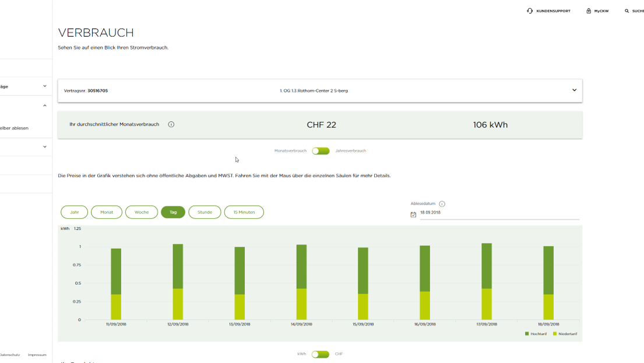Image resolution: width=644 pixels, height=363 pixels.
Task: Click the Kundensupport headset icon
Action: coord(529,11)
